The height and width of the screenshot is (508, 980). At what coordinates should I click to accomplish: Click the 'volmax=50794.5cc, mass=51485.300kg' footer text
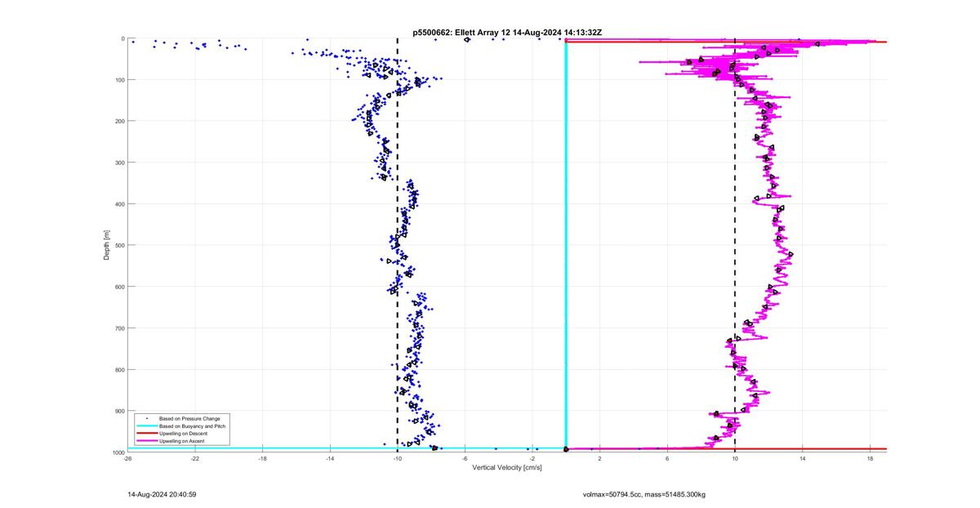pos(644,494)
